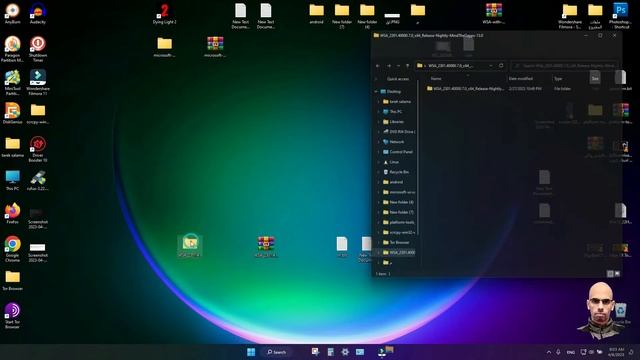
Task: Sort by the Size column header
Action: point(595,78)
